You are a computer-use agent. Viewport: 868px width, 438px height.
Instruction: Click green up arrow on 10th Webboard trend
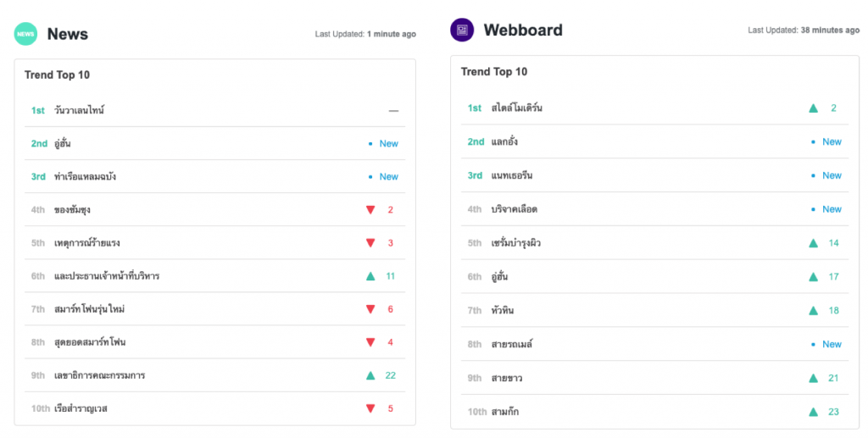tap(813, 412)
